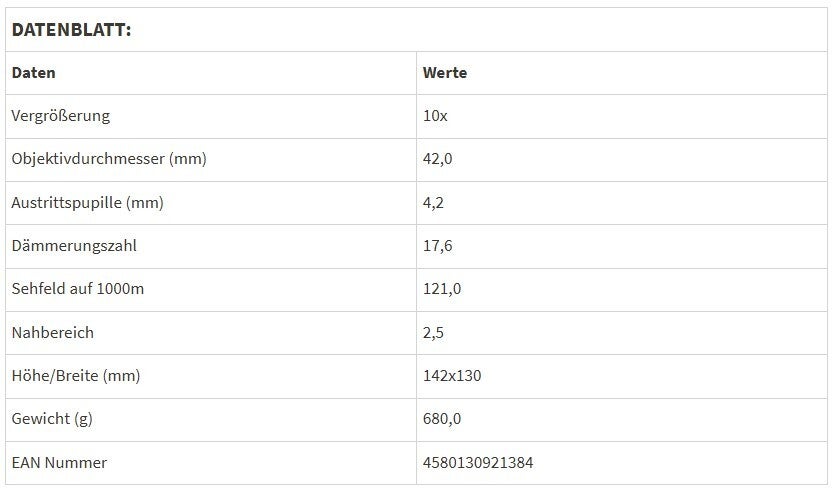
Task: Click the Sehfeld auf 1000m label
Action: pos(78,289)
